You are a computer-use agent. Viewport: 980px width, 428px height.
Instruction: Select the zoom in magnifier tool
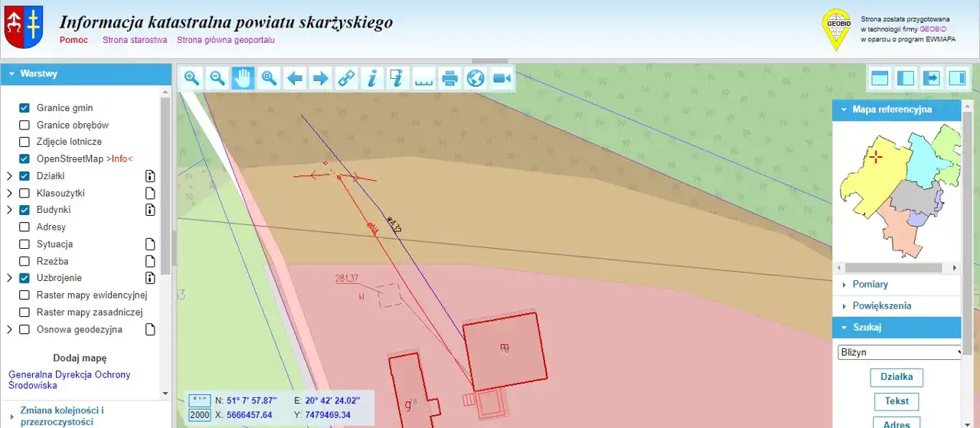point(191,78)
